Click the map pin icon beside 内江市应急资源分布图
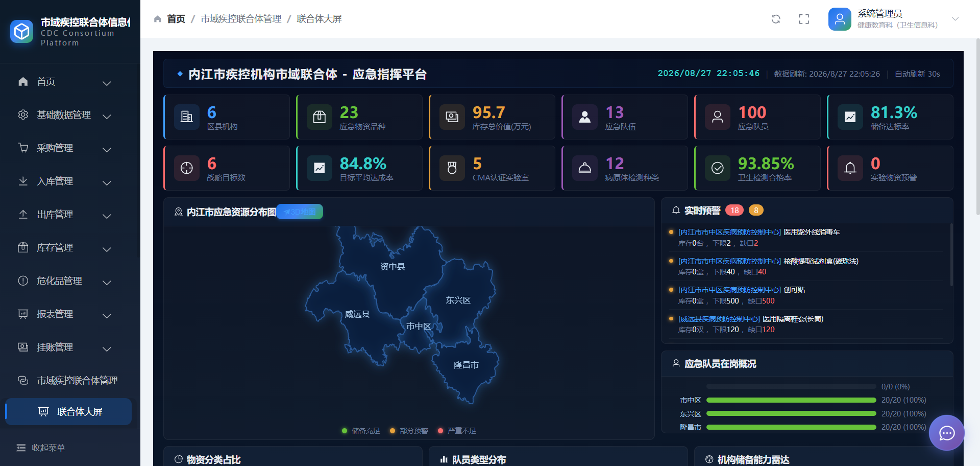The image size is (980, 466). 179,212
